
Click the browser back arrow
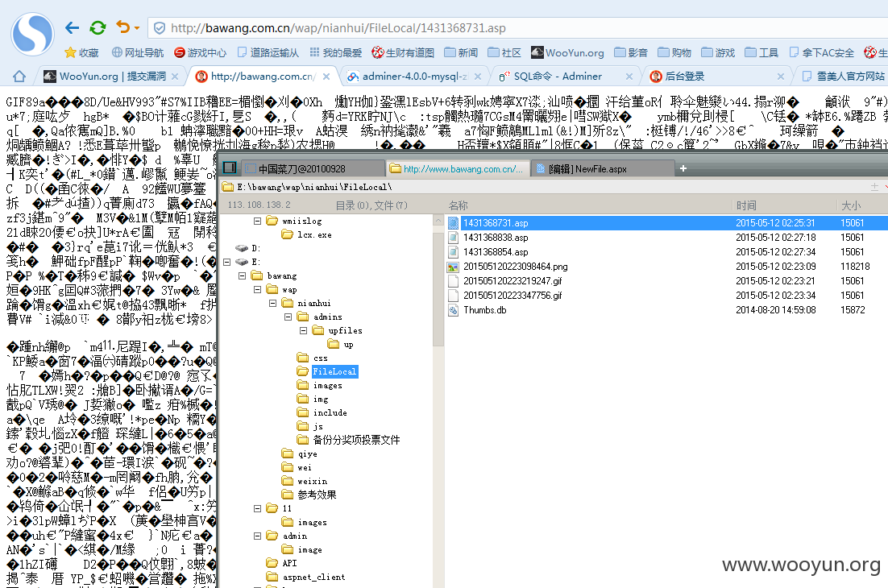[72, 27]
